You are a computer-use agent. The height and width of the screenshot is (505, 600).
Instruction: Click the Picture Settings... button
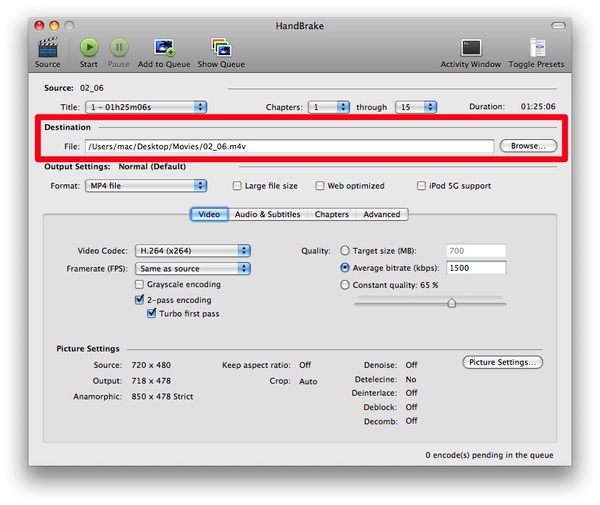pyautogui.click(x=503, y=362)
